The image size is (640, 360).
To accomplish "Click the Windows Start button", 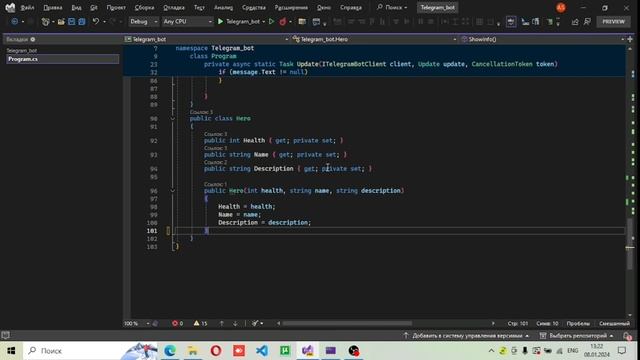I will tap(11, 351).
